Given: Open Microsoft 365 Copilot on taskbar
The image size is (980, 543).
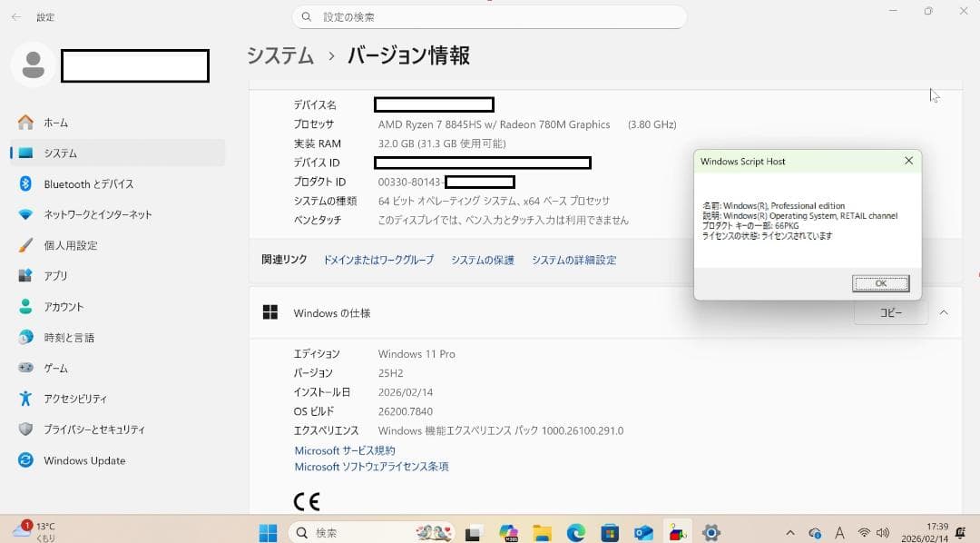Looking at the screenshot, I should pyautogui.click(x=508, y=532).
